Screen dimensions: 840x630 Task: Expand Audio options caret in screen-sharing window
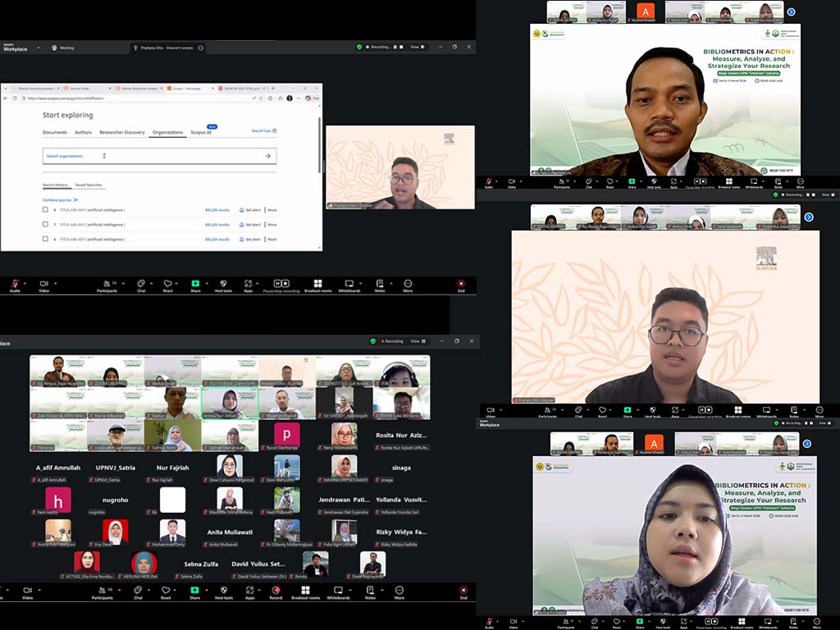tap(25, 283)
